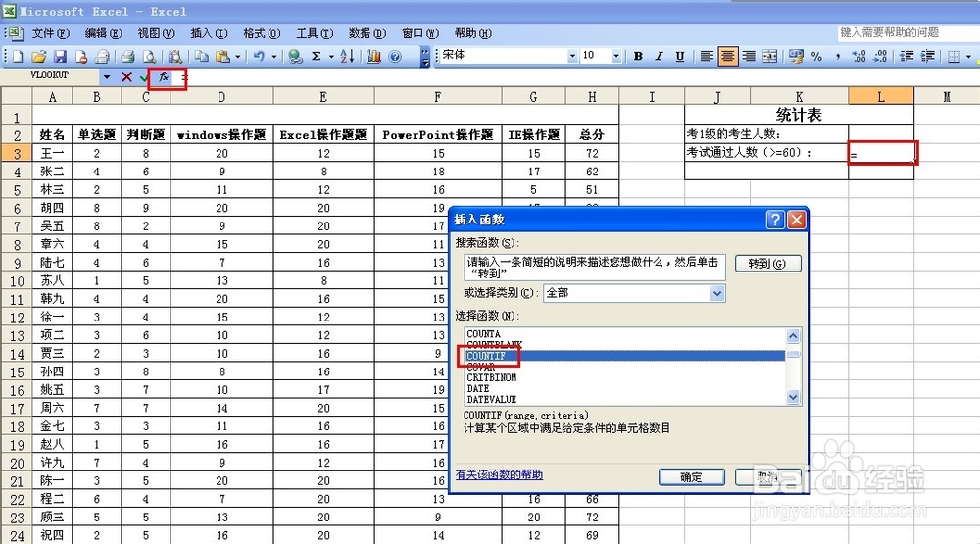
Task: Decrease indent of cell contents
Action: coord(906,56)
